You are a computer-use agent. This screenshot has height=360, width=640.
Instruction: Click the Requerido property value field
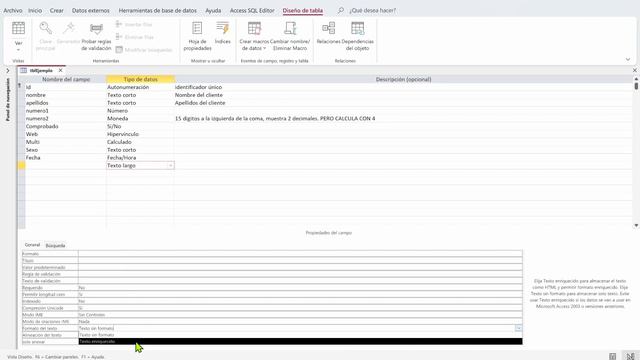[300, 288]
